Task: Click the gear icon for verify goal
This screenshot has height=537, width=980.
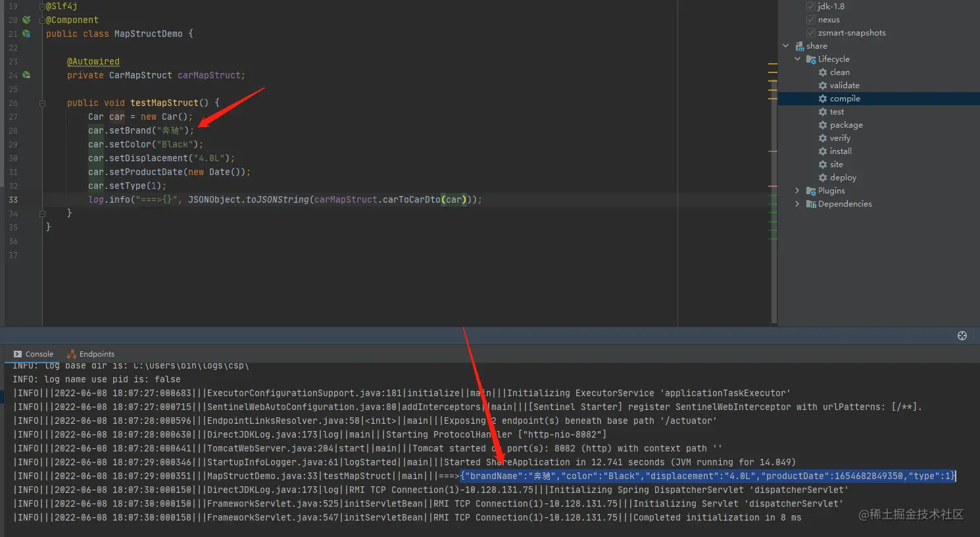Action: click(x=823, y=138)
